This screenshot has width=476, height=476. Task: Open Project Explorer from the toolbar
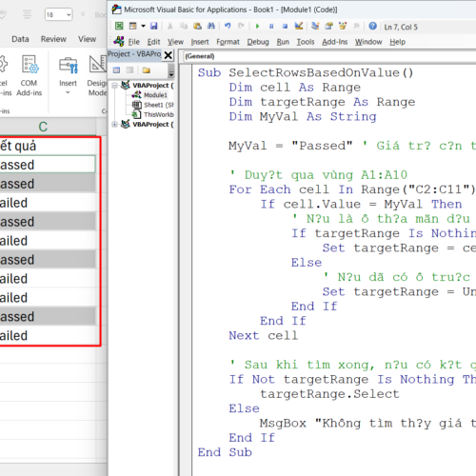coord(315,26)
